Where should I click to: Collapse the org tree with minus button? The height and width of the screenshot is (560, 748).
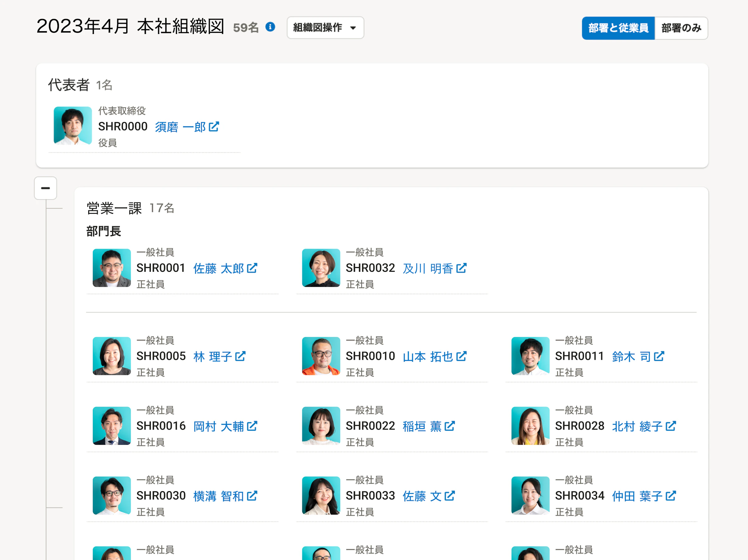tap(45, 188)
